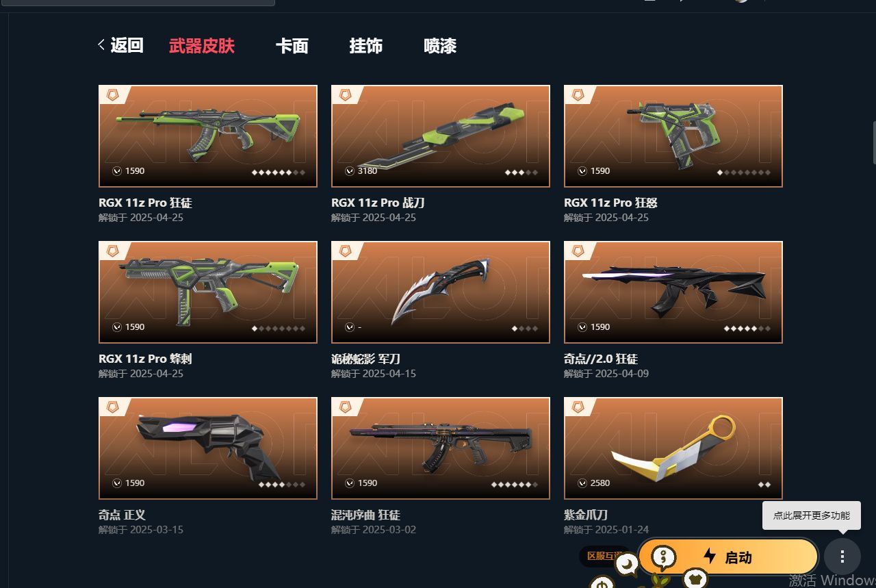Select the 奇点 正义 skin thumbnail
The image size is (876, 588).
(x=208, y=448)
